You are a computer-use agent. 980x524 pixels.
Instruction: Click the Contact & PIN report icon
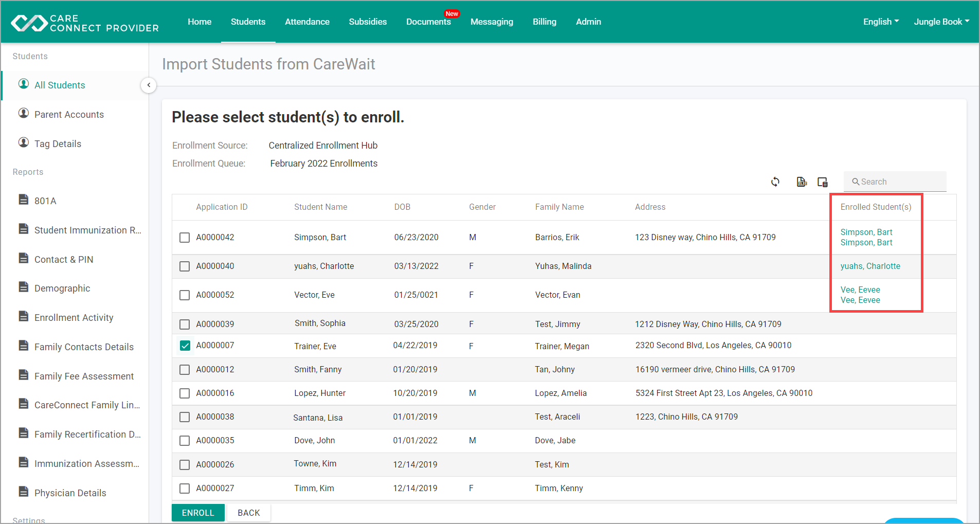[24, 258]
